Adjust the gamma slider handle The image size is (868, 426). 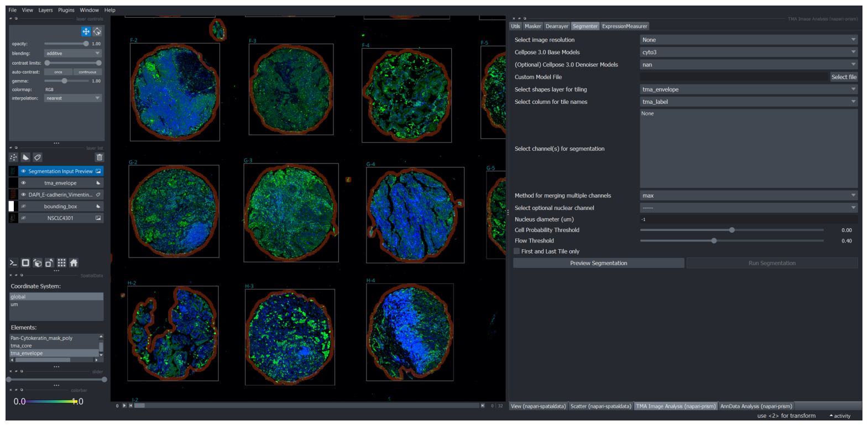[x=65, y=81]
